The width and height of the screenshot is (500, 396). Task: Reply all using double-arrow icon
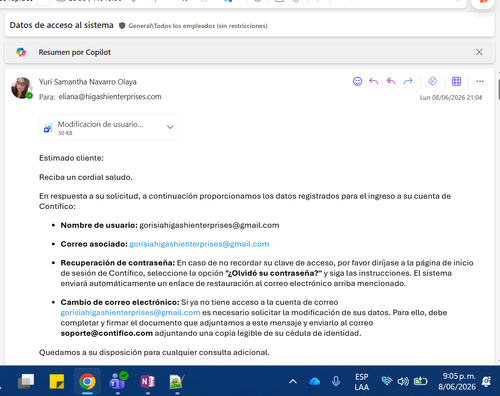tap(391, 81)
